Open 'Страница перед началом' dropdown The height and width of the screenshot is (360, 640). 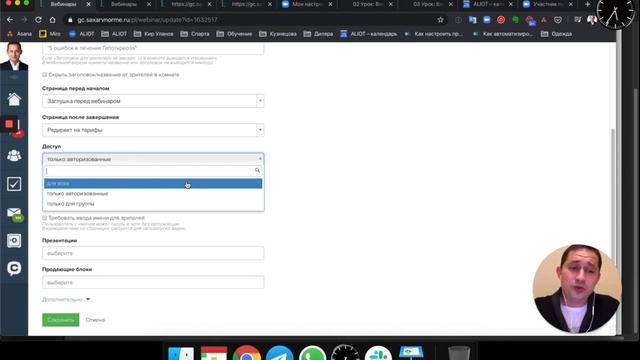point(153,101)
